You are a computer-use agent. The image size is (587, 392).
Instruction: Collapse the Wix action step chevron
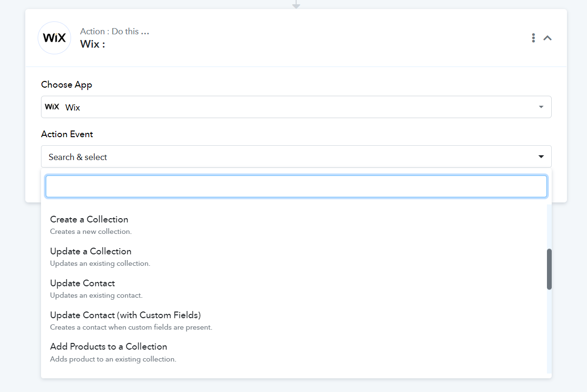(547, 38)
